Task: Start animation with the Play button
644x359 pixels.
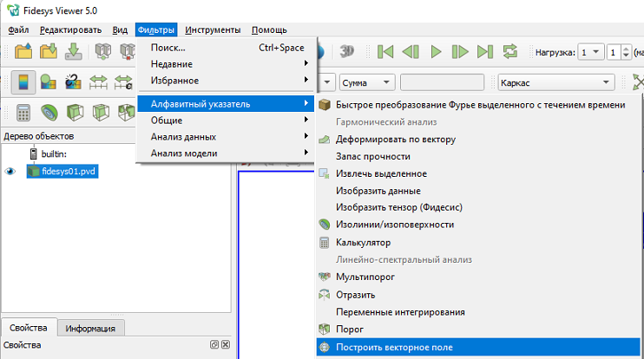Action: [x=436, y=52]
